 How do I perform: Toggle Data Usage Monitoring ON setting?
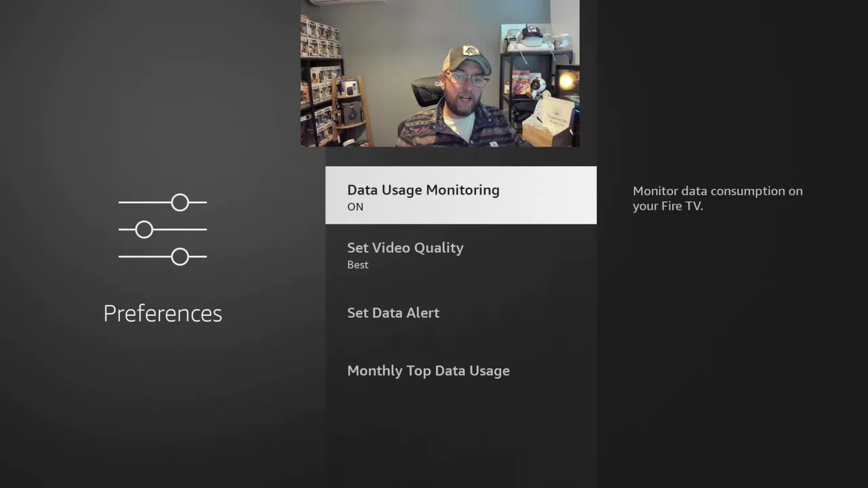[x=461, y=195]
